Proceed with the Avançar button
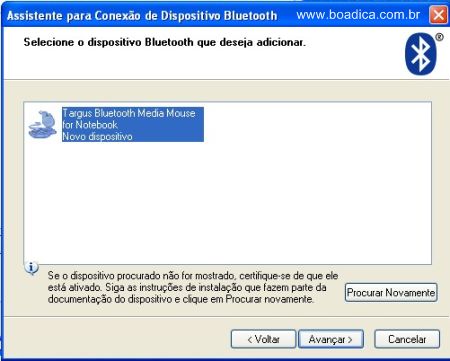Viewport: 450px width, 361px height. tap(331, 339)
